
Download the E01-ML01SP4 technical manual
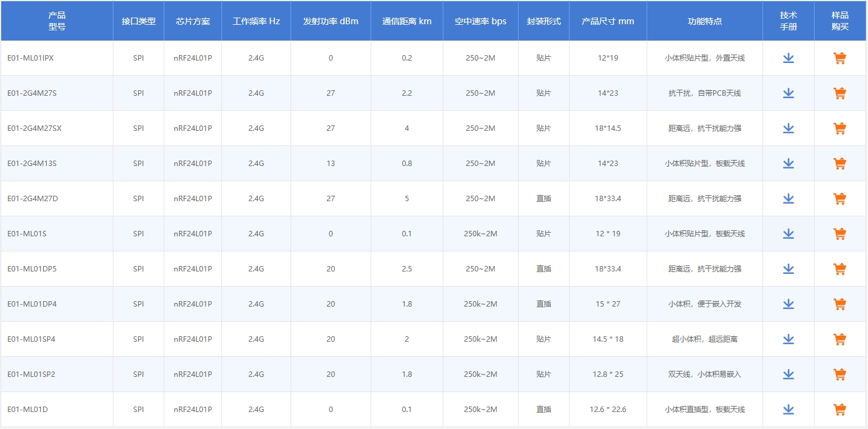(788, 339)
